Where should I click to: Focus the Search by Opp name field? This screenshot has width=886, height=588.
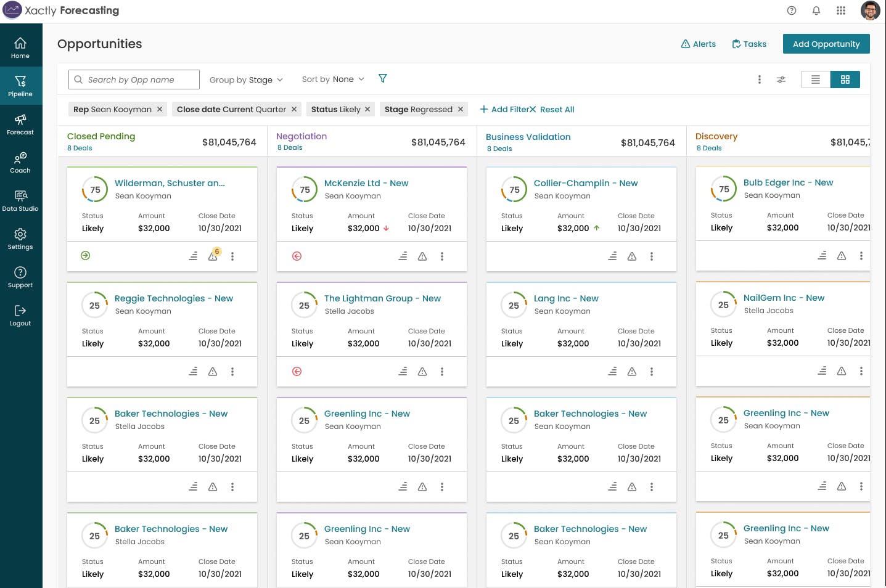134,80
